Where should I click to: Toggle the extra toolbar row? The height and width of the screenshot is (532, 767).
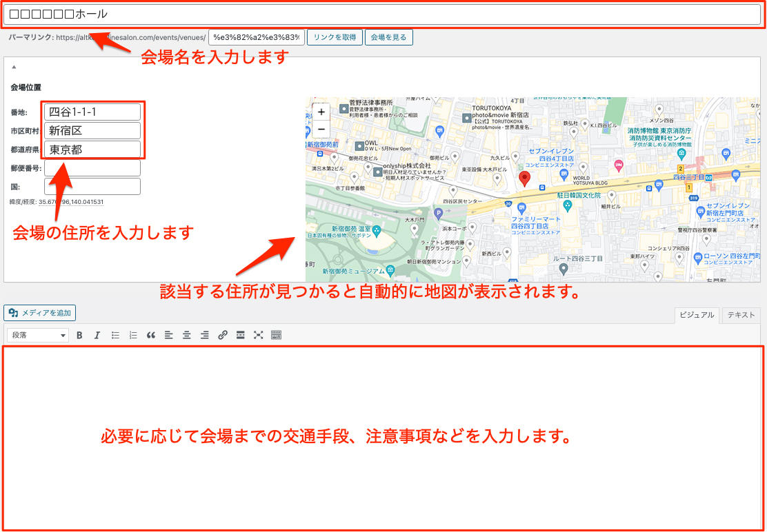pos(277,336)
